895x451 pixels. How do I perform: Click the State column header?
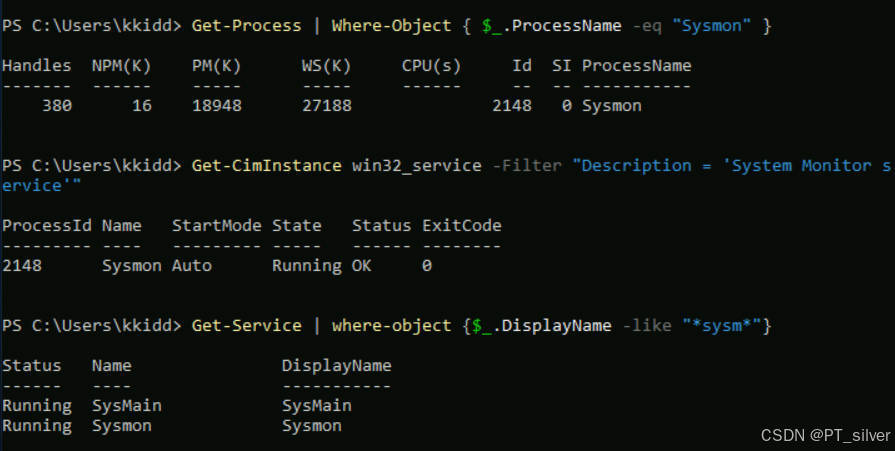[296, 226]
